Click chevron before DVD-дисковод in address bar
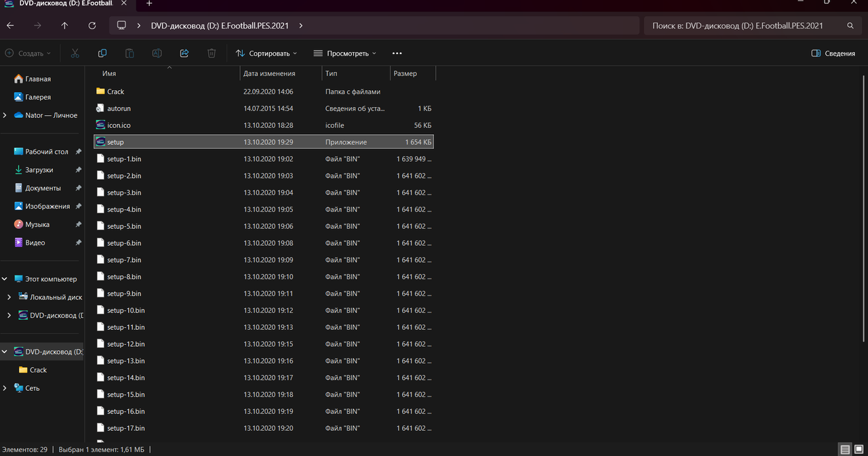Image resolution: width=868 pixels, height=456 pixels. 138,26
